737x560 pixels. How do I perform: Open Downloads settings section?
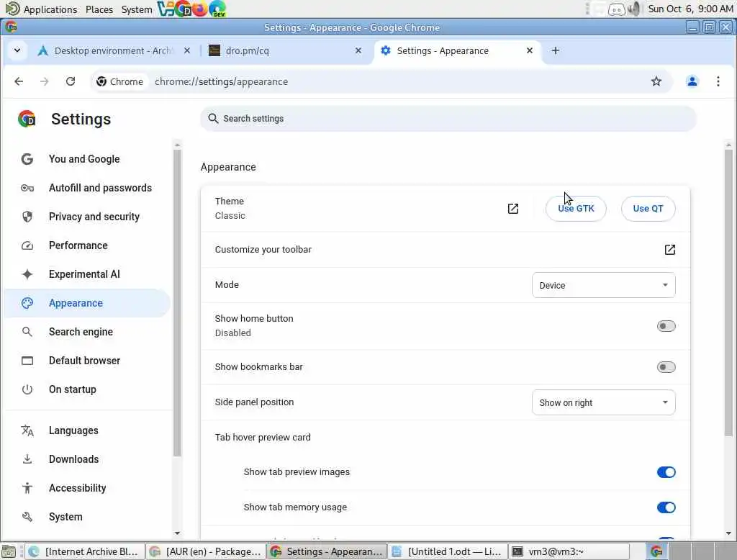click(87, 459)
